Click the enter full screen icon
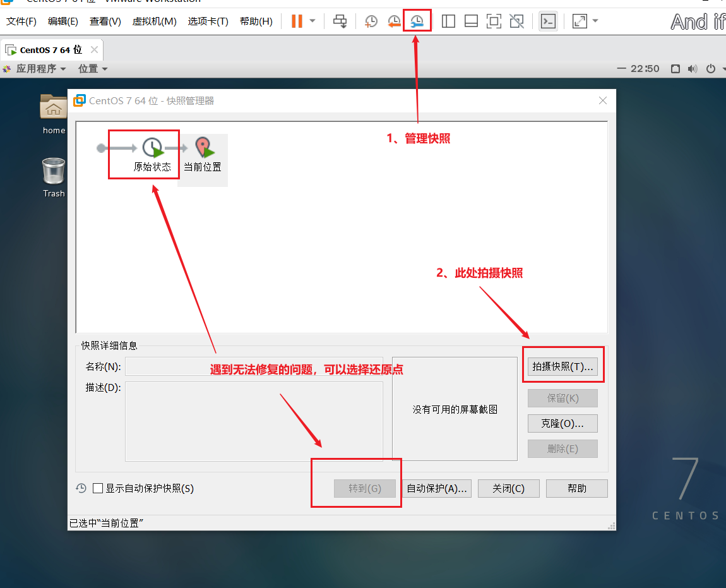This screenshot has height=588, width=726. [x=494, y=21]
